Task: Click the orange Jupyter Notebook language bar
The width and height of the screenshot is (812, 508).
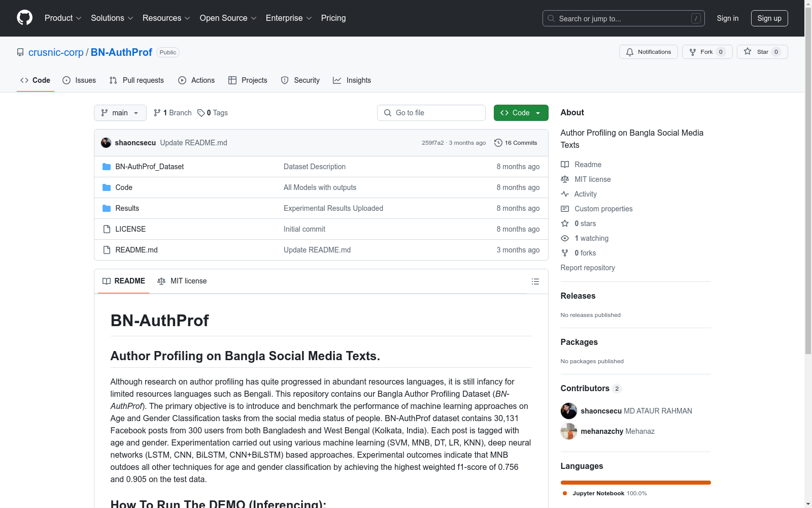Action: (636, 483)
